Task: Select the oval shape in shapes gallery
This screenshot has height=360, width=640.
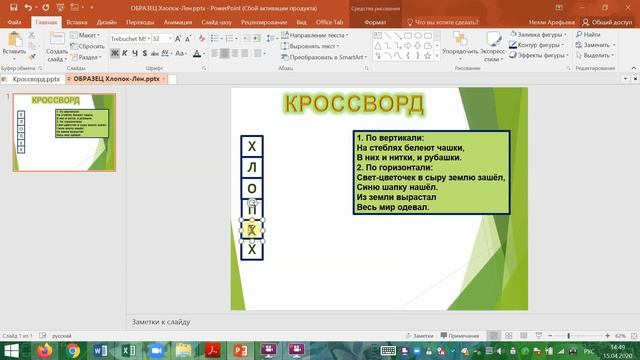Action: pos(418,36)
